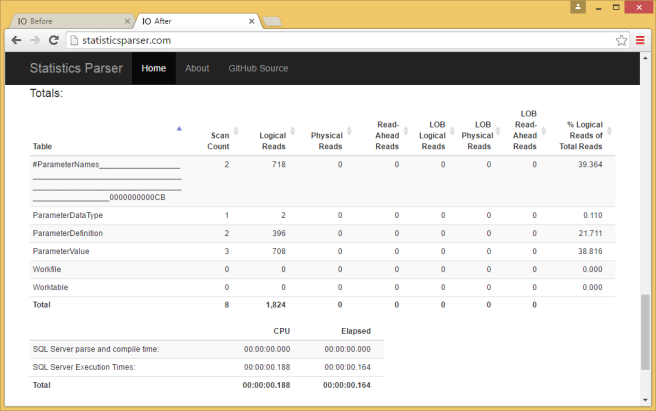Screen dimensions: 656x411
Task: Sort the Scan Count column
Action: pos(236,129)
